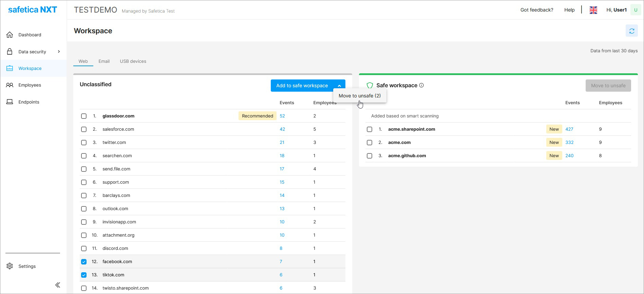Click the refresh data icon
This screenshot has height=294, width=644.
pyautogui.click(x=631, y=31)
